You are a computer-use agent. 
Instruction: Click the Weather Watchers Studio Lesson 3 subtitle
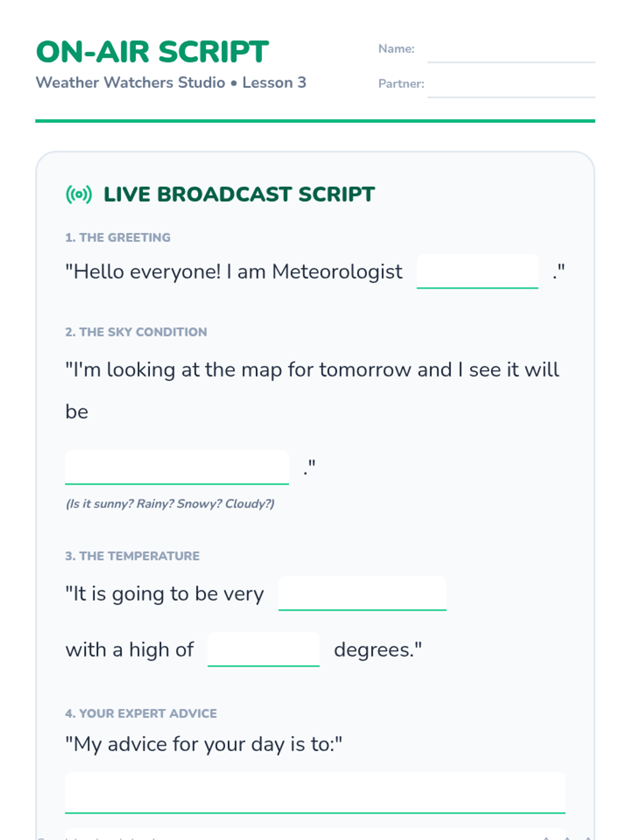(x=171, y=82)
